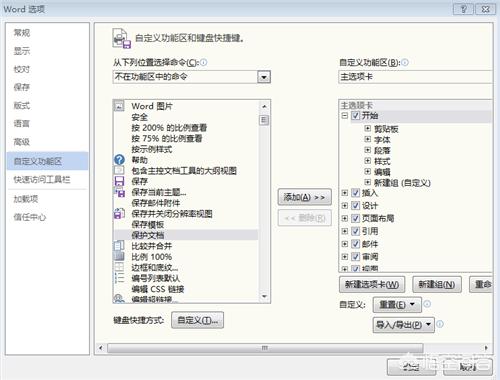Screen dimensions: 500x380
Task: Click the customize ribbon header icon
Action: tap(121, 39)
